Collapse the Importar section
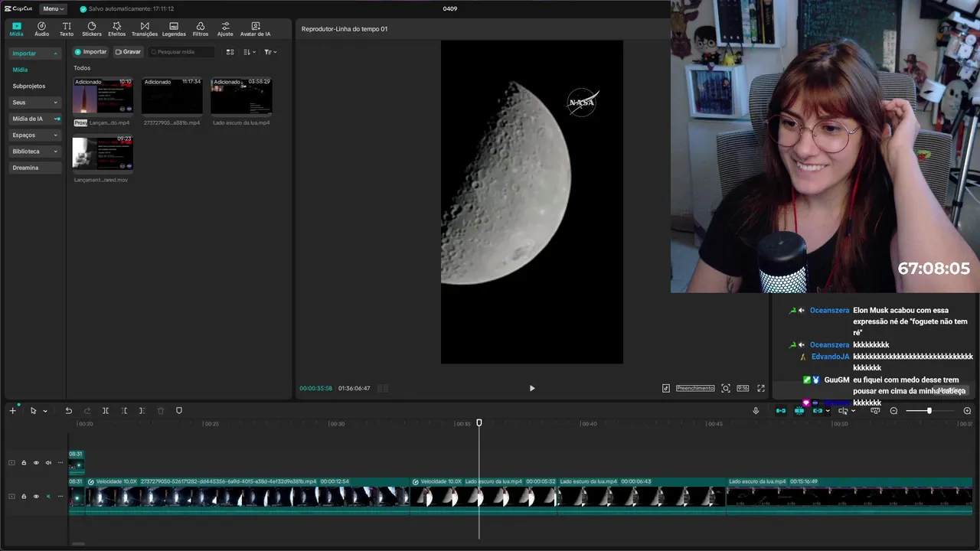The image size is (980, 551). [x=34, y=54]
